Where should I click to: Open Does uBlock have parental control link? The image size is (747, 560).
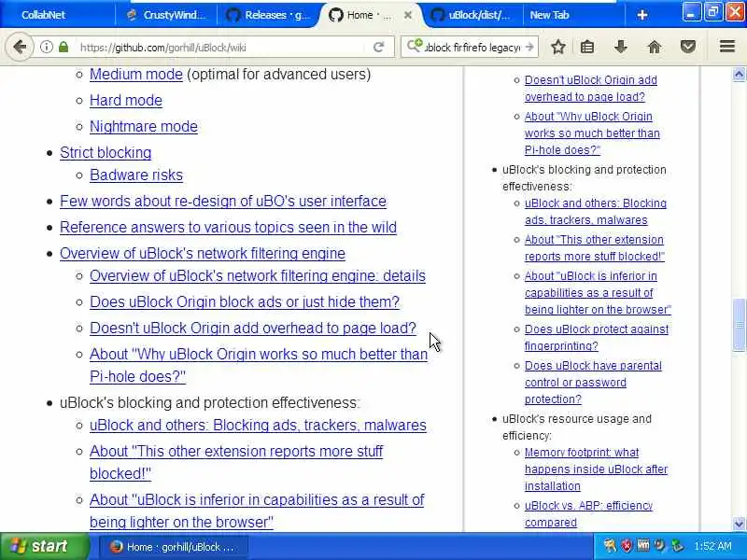click(593, 383)
